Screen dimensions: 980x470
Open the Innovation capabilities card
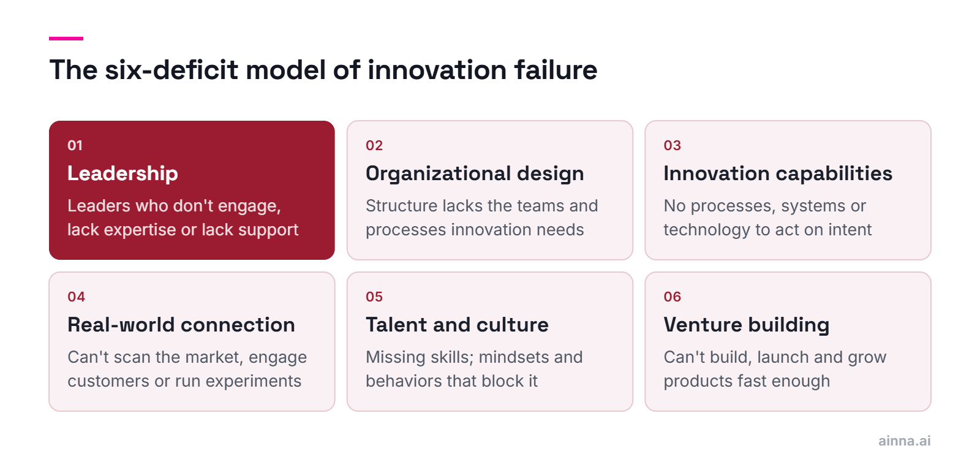[x=788, y=190]
